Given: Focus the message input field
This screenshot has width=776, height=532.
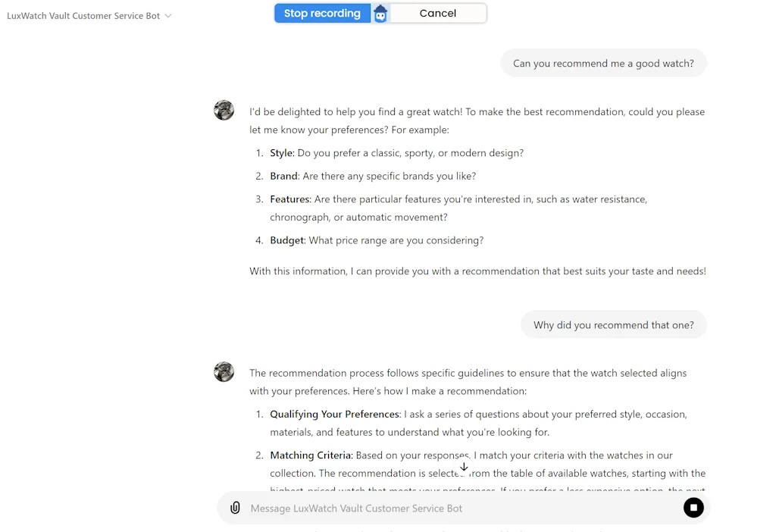Looking at the screenshot, I should click(455, 508).
